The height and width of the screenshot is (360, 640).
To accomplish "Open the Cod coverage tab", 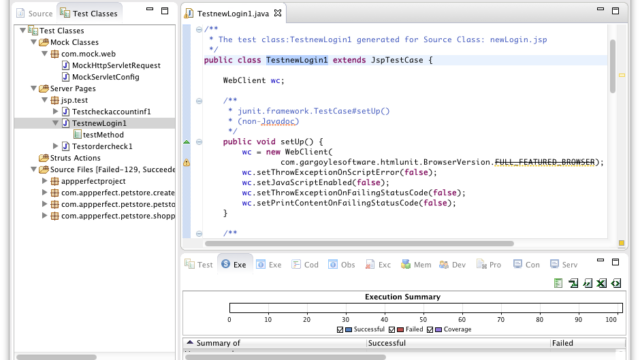I will click(305, 264).
